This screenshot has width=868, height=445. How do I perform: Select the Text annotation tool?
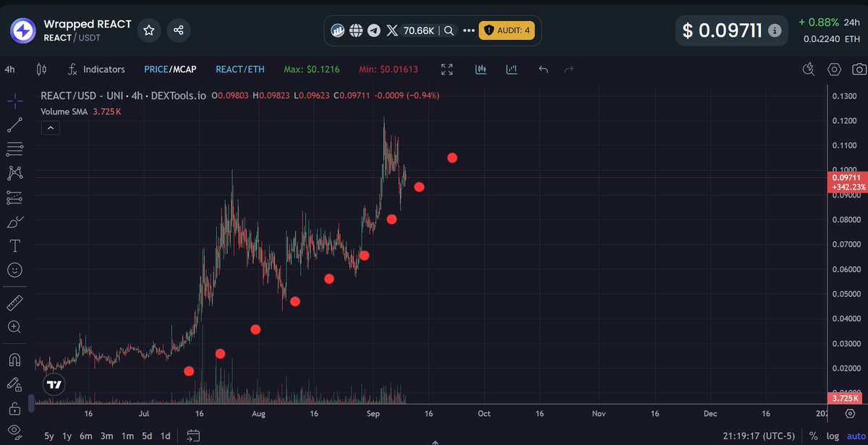pos(14,246)
